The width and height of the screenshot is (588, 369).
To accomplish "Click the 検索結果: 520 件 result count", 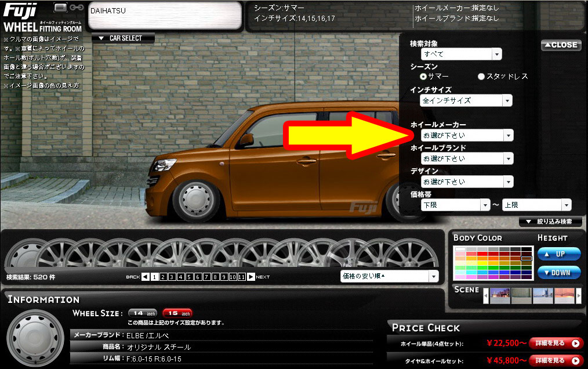I will (x=31, y=277).
